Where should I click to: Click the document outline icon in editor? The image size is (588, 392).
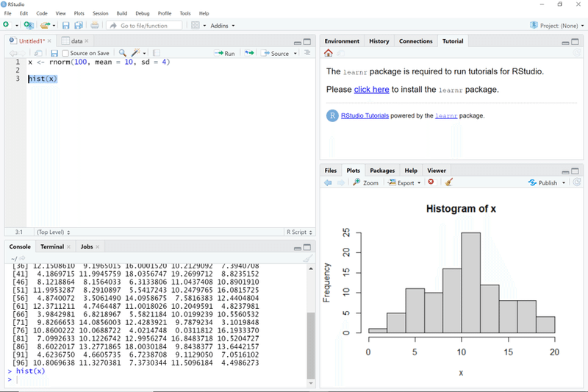307,52
